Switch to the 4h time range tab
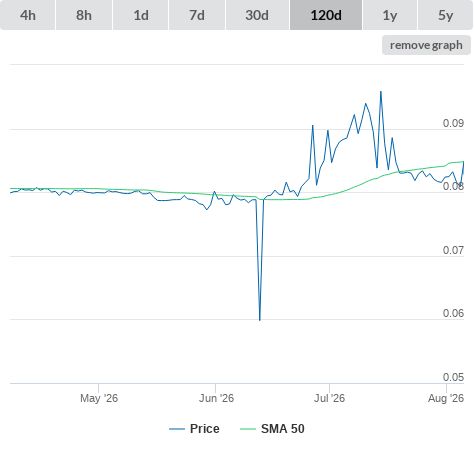Viewport: 474px width, 455px height. coord(28,15)
